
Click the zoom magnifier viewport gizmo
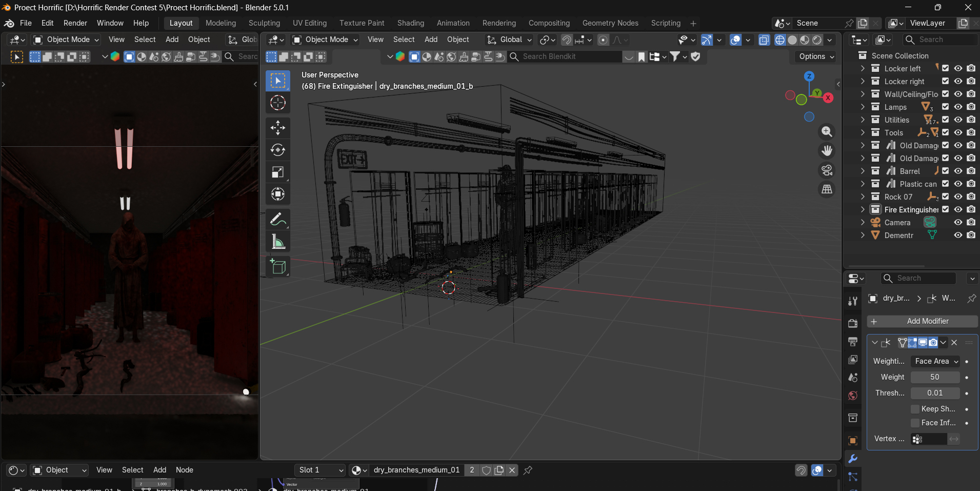click(x=827, y=131)
